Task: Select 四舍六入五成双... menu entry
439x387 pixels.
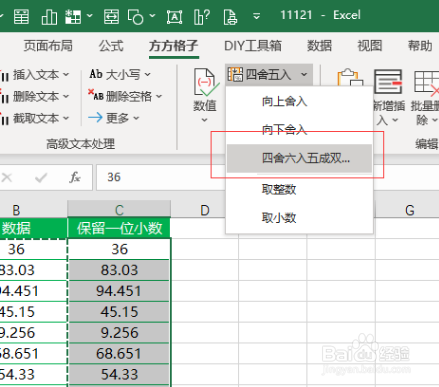Action: (299, 158)
